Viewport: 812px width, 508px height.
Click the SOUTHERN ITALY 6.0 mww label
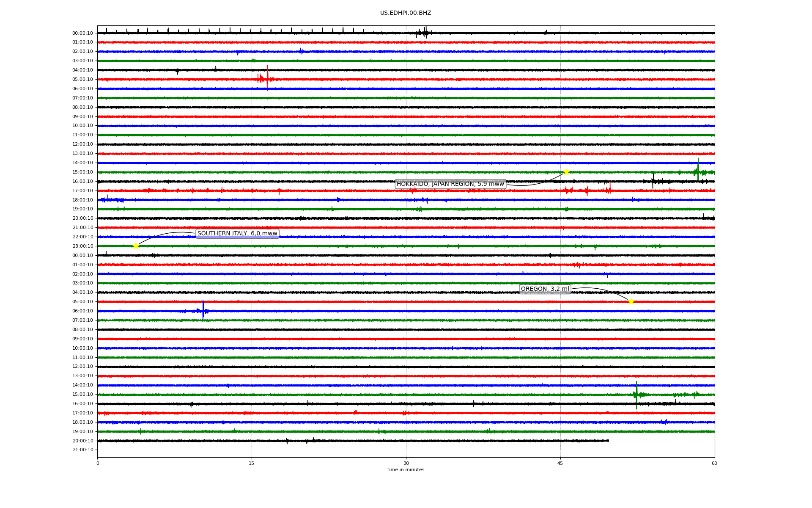(237, 233)
